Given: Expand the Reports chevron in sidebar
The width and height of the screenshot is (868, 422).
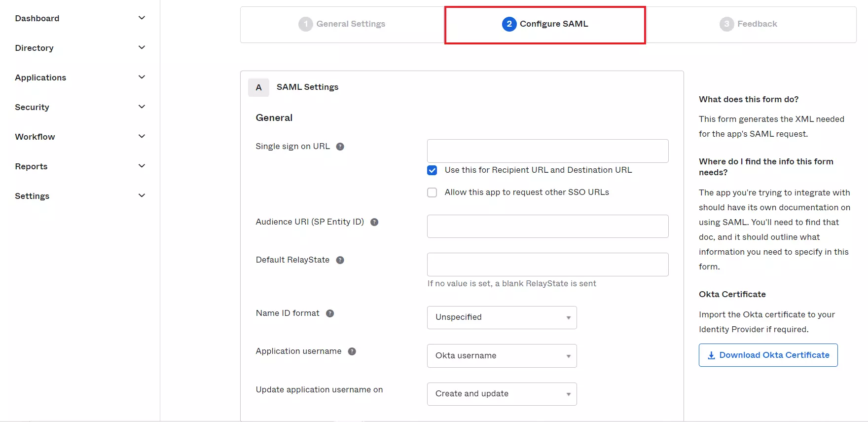Looking at the screenshot, I should (142, 166).
